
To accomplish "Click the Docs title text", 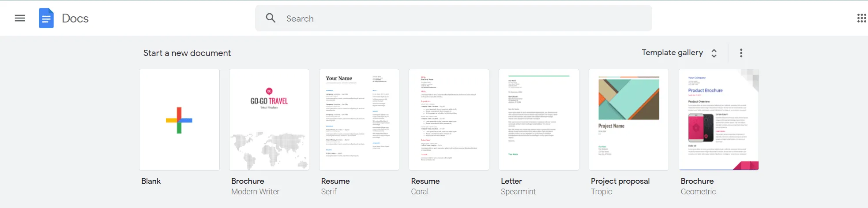I will click(x=75, y=19).
